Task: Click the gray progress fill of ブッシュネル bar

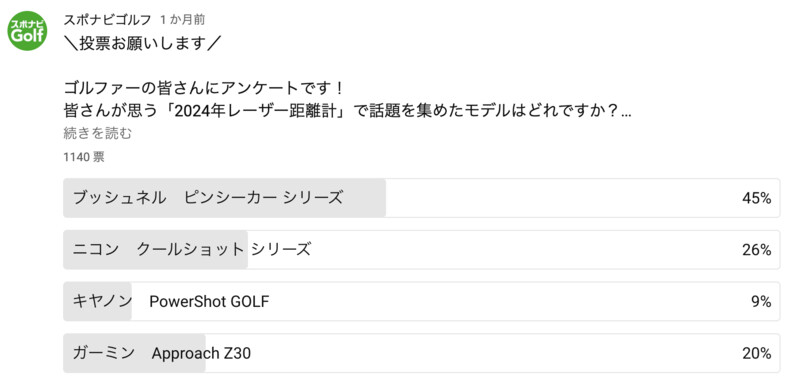Action: tap(224, 198)
